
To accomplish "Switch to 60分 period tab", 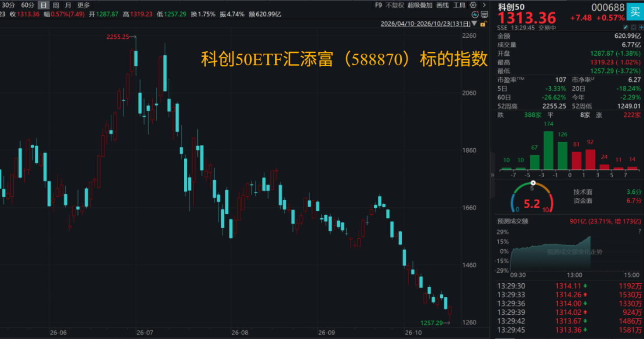I will [x=28, y=5].
